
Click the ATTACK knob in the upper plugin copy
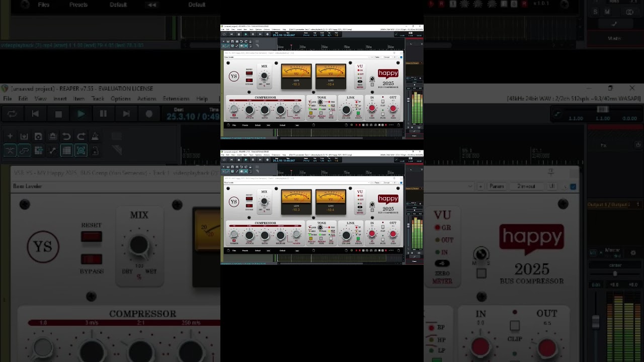click(250, 110)
